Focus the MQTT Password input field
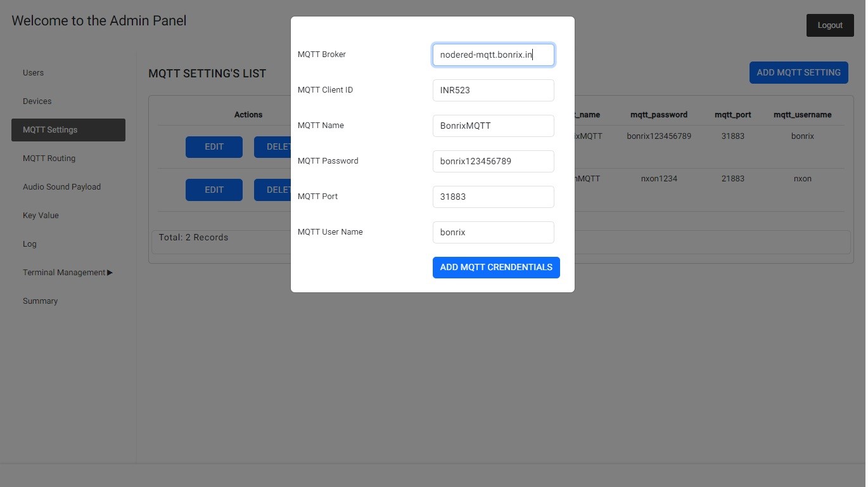The height and width of the screenshot is (487, 868). [x=493, y=161]
